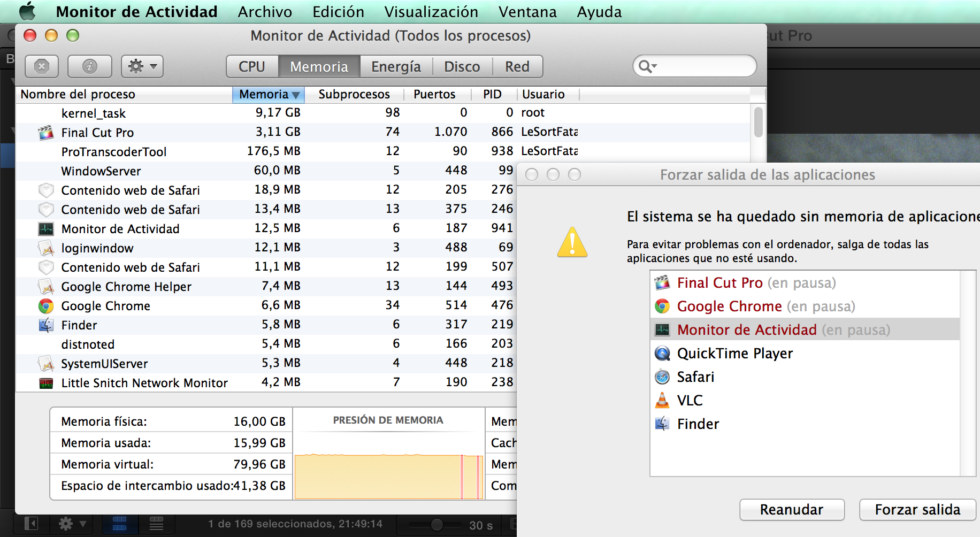
Task: Click Google Chrome icon in process list
Action: [x=46, y=306]
